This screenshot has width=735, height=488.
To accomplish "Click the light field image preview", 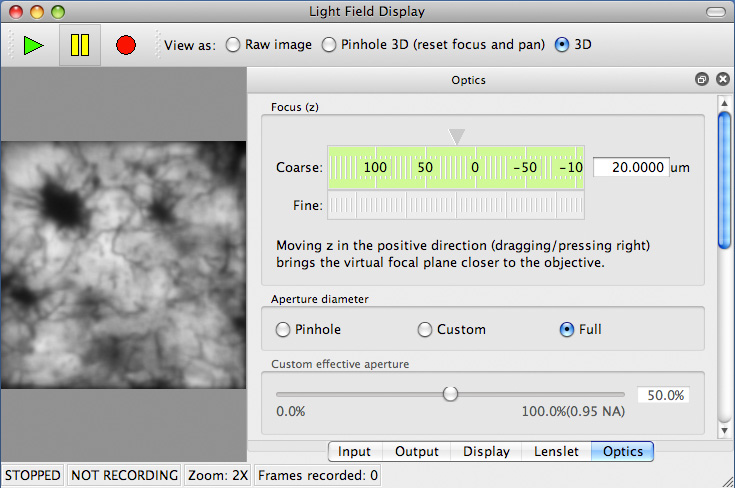I will click(x=123, y=265).
